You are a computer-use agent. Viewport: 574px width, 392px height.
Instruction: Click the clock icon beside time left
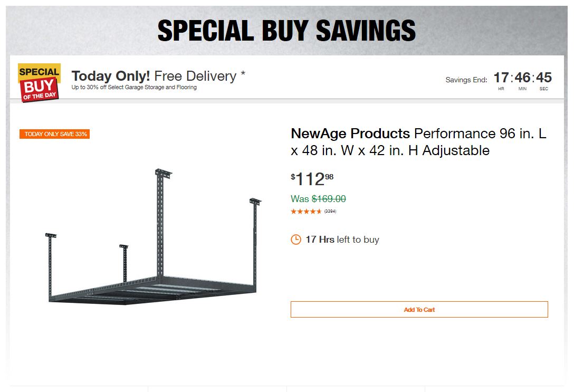296,240
